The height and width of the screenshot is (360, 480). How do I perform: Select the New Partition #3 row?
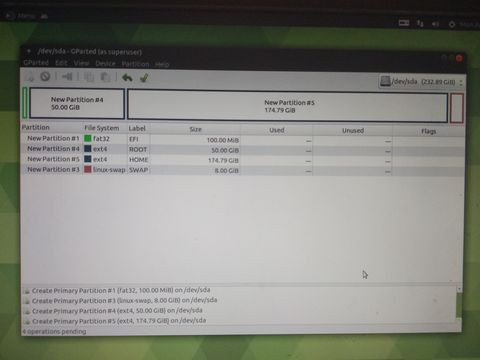pos(242,170)
